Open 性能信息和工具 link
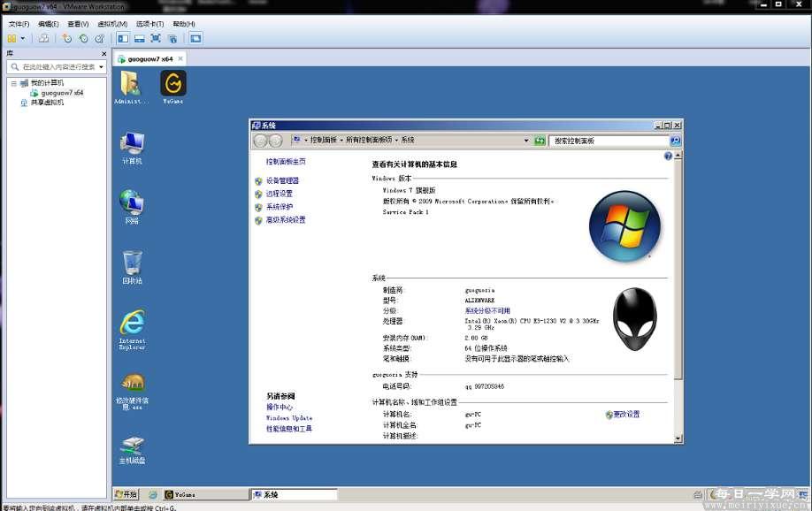 click(x=289, y=429)
